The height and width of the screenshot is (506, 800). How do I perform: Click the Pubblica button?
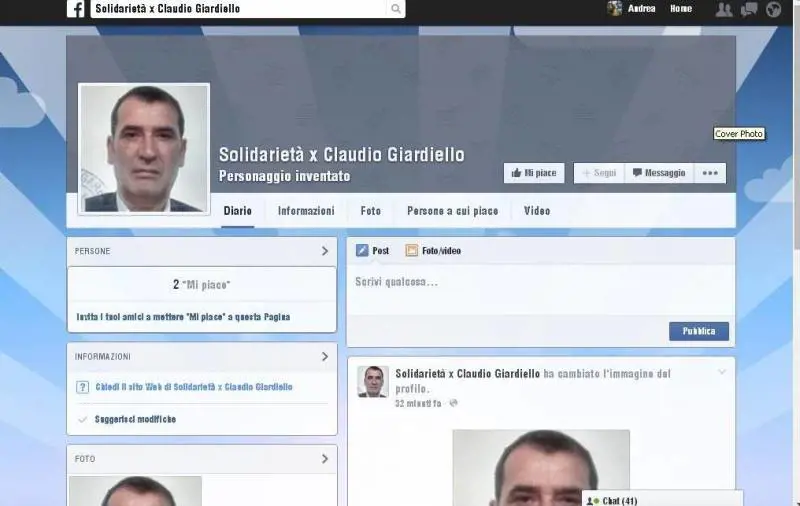pos(698,331)
